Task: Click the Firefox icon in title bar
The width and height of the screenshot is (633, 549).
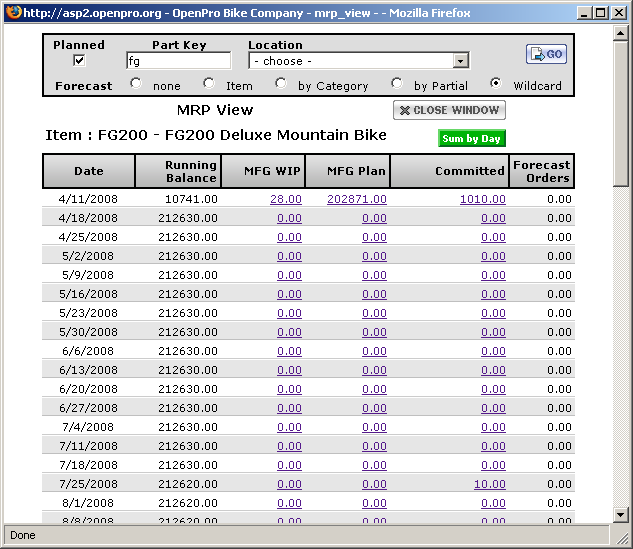Action: click(11, 11)
